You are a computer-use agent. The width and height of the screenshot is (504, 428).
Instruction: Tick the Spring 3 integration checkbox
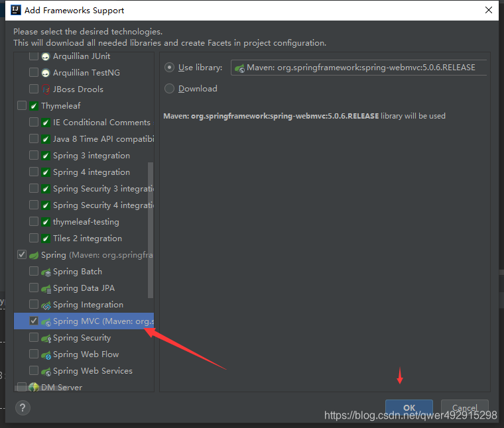tap(34, 155)
